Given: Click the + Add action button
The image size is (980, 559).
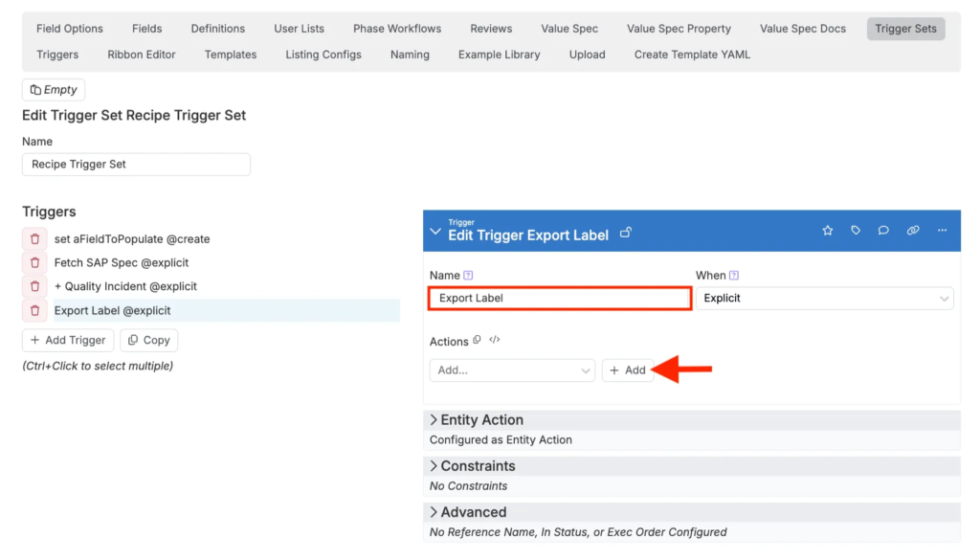Looking at the screenshot, I should point(628,370).
